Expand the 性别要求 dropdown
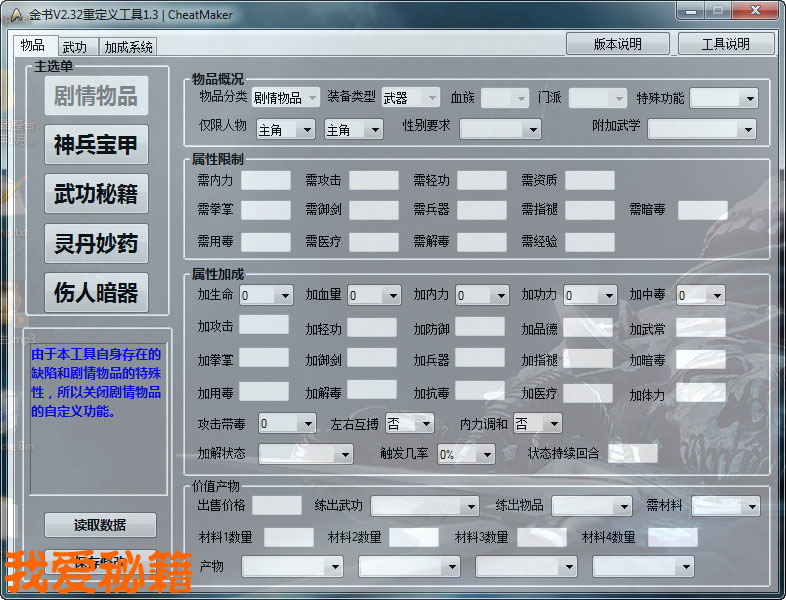 click(500, 129)
